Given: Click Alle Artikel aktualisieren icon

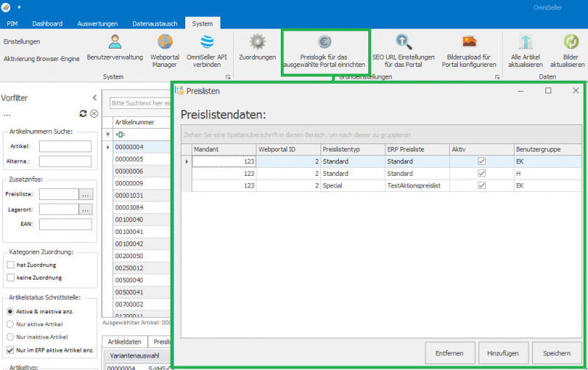Looking at the screenshot, I should [x=526, y=43].
